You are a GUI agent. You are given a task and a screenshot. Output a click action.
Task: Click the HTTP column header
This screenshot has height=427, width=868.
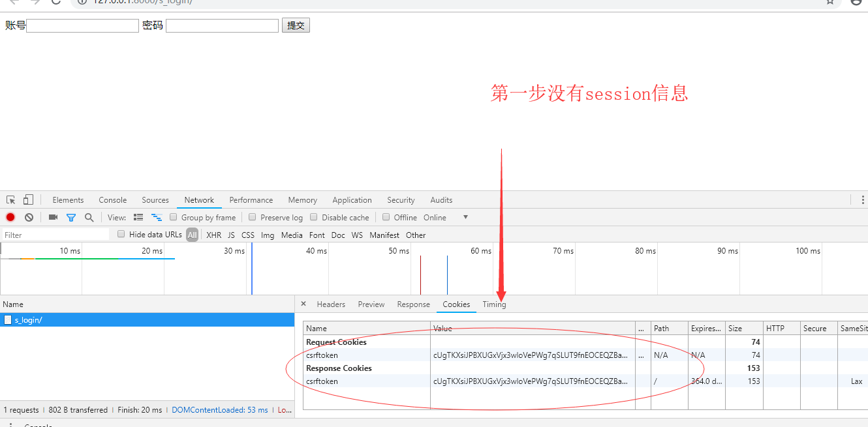[781, 329]
